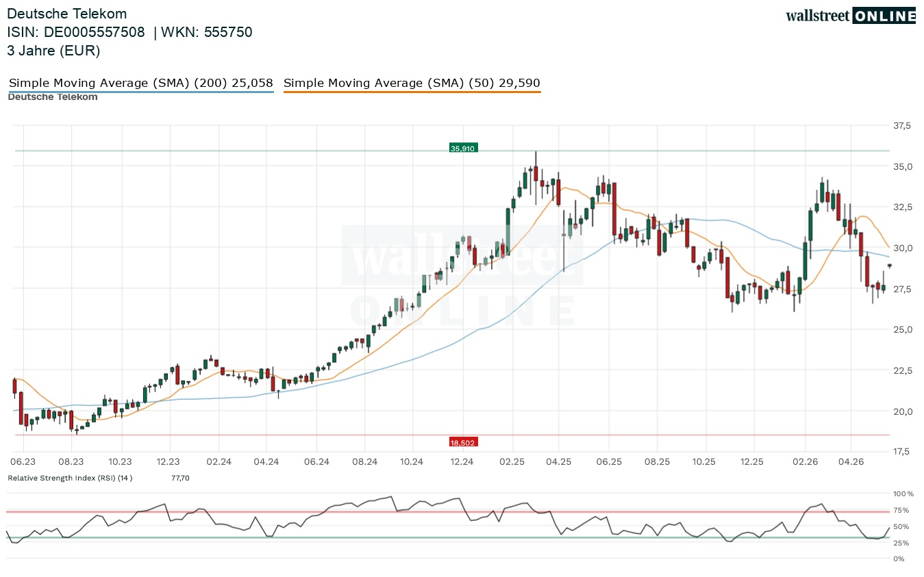Click the green 35,910 high price marker
Image resolution: width=924 pixels, height=577 pixels.
tap(462, 148)
